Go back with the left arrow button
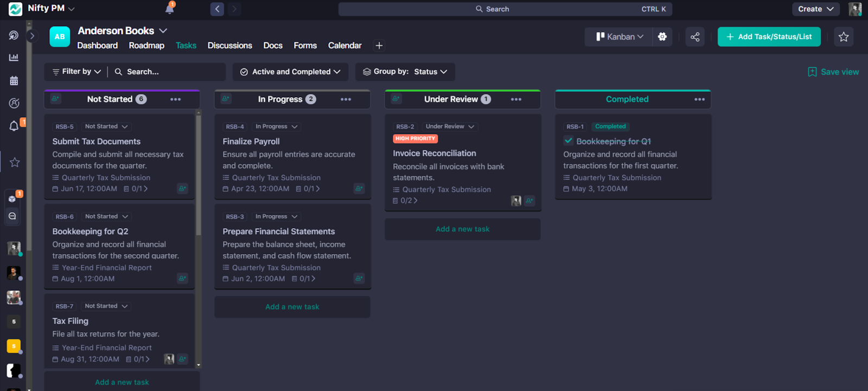Viewport: 868px width, 391px height. tap(217, 9)
